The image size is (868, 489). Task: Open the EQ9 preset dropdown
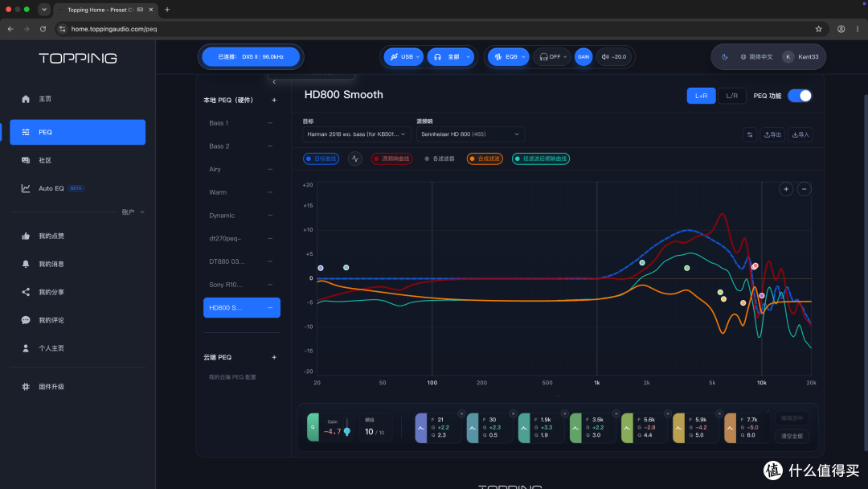(508, 56)
